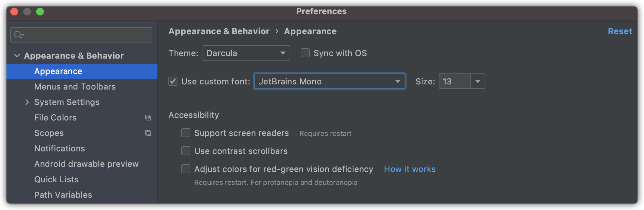
Task: Select Quick Lists in the sidebar
Action: click(56, 179)
